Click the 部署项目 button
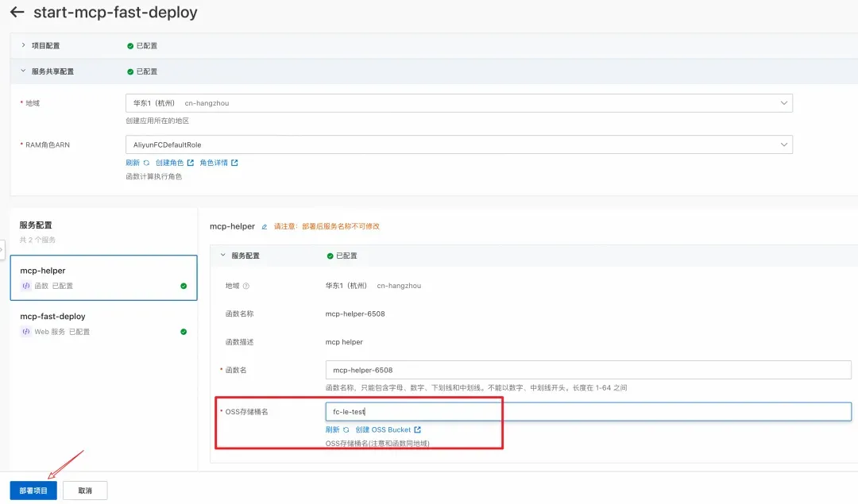Screen dimensions: 858x504 coord(33,491)
